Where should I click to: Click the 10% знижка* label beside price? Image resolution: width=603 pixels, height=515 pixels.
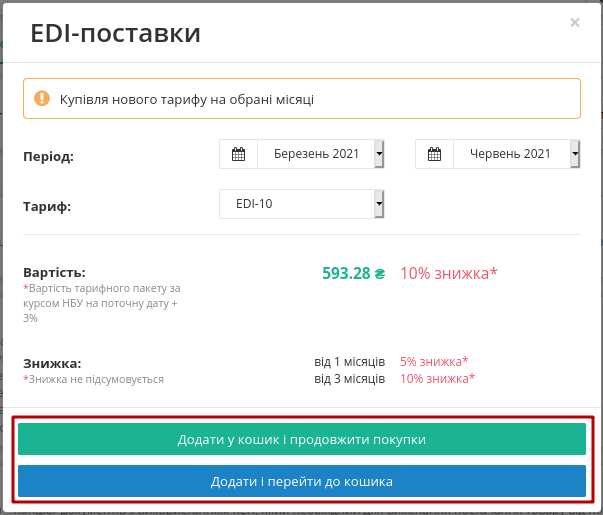point(449,273)
